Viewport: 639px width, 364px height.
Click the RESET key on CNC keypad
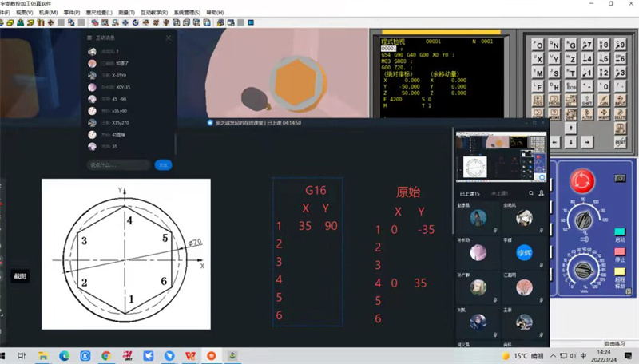pyautogui.click(x=621, y=141)
